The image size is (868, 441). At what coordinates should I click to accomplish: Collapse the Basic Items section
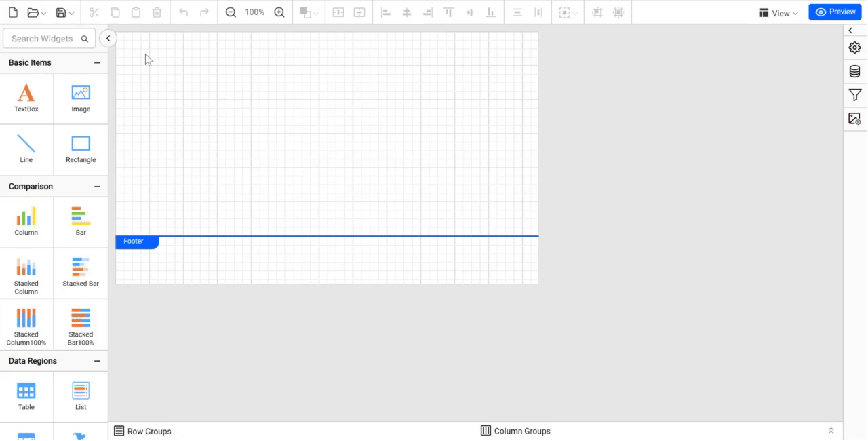pos(97,62)
